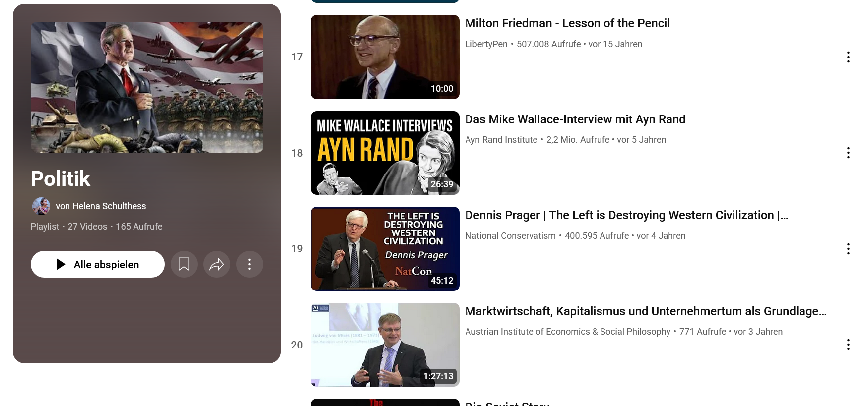Open options menu for Milton Friedman video
The height and width of the screenshot is (406, 868).
click(848, 57)
